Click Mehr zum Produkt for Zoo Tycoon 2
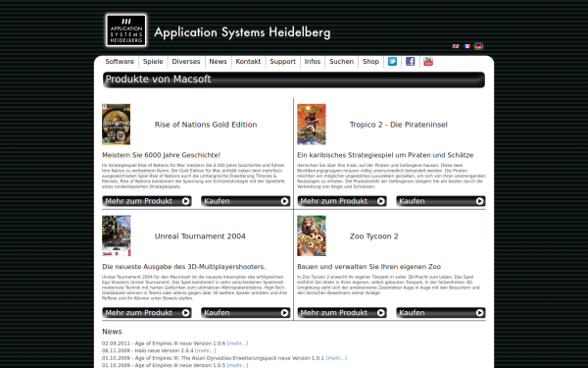Image resolution: width=588 pixels, height=368 pixels. (x=342, y=313)
